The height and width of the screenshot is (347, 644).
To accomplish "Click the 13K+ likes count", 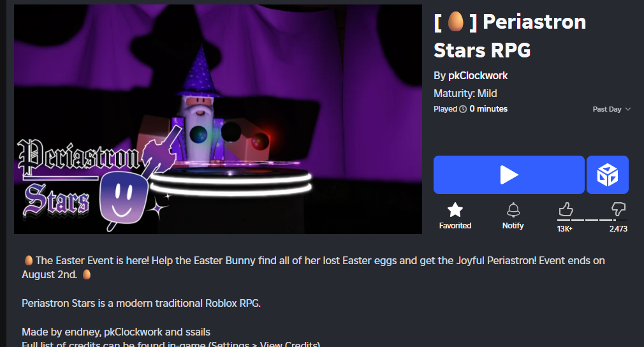I will [x=565, y=229].
